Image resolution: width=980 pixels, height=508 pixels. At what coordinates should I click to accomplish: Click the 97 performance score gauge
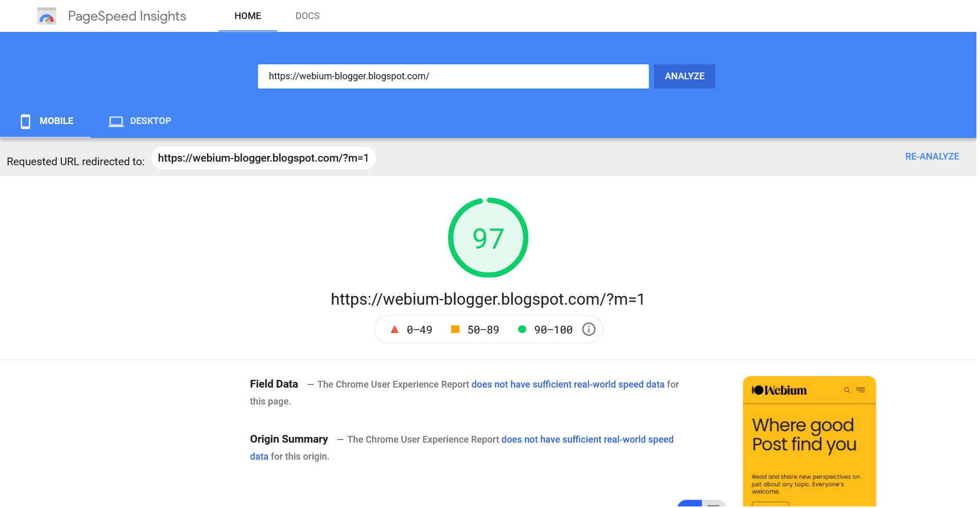point(488,238)
